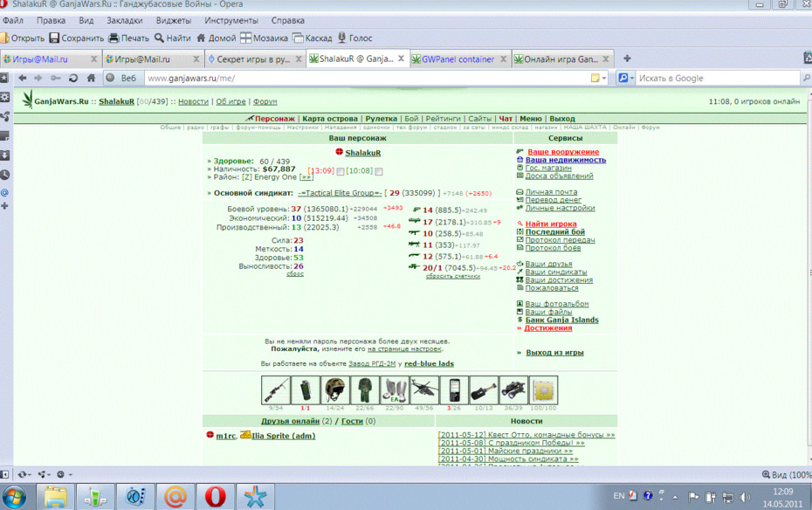Viewport: 812px width, 510px height.
Task: Switch to the Онлайн игра Gan... tab
Action: pos(561,59)
